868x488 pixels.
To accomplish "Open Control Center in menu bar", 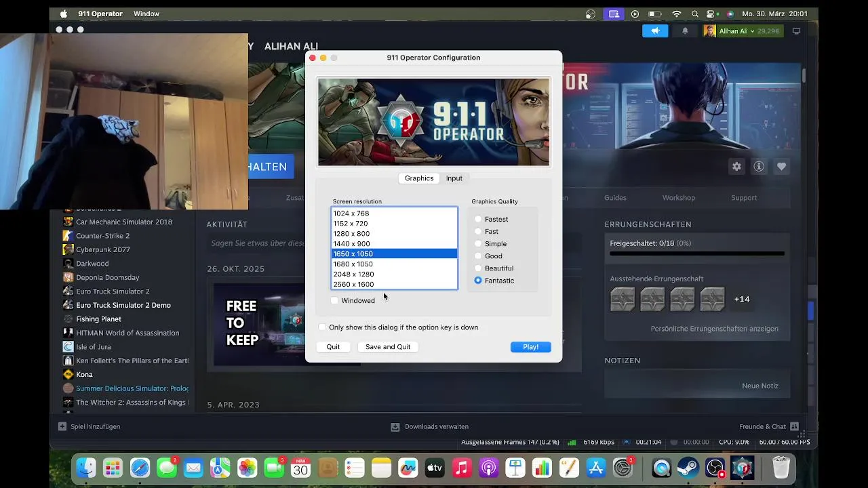I will click(711, 14).
